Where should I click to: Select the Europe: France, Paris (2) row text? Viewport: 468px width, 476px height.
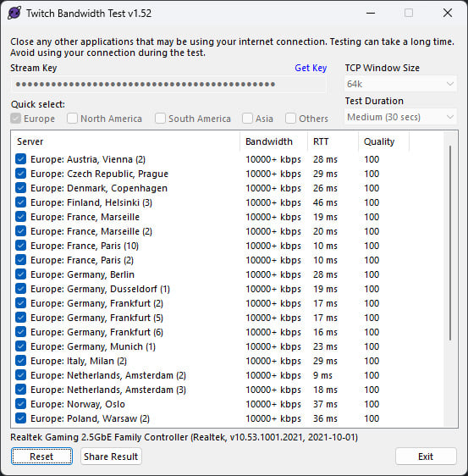(x=82, y=260)
